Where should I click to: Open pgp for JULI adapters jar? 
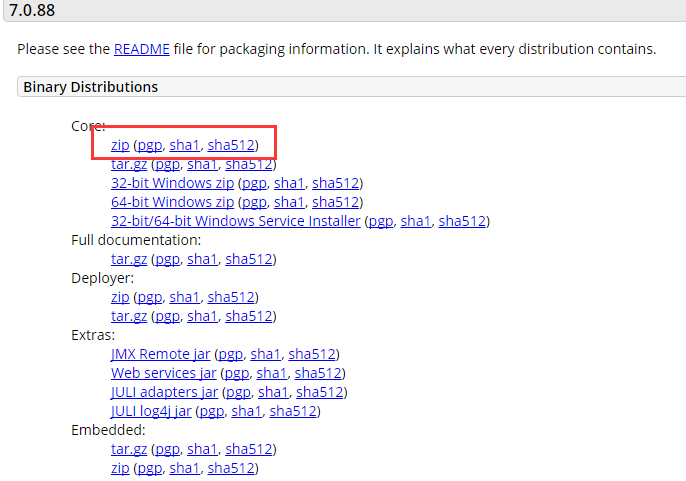click(238, 392)
